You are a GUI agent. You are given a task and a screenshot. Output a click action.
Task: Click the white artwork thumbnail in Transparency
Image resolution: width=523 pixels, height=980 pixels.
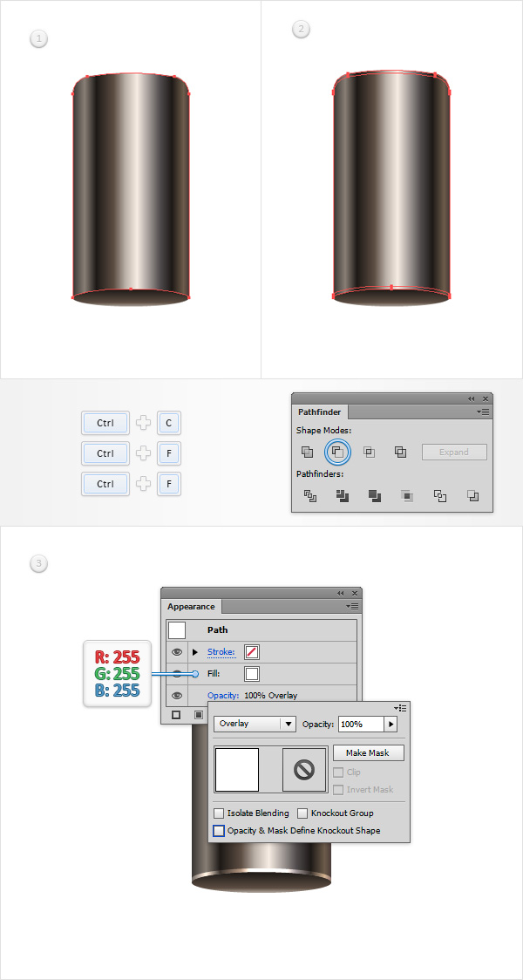click(237, 770)
